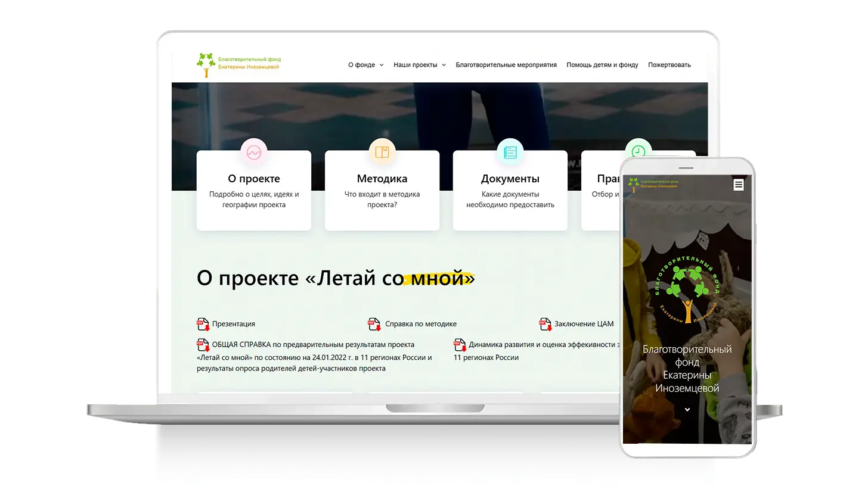Click the pink heart icon above О проекте card
The height and width of the screenshot is (486, 868).
[x=253, y=152]
